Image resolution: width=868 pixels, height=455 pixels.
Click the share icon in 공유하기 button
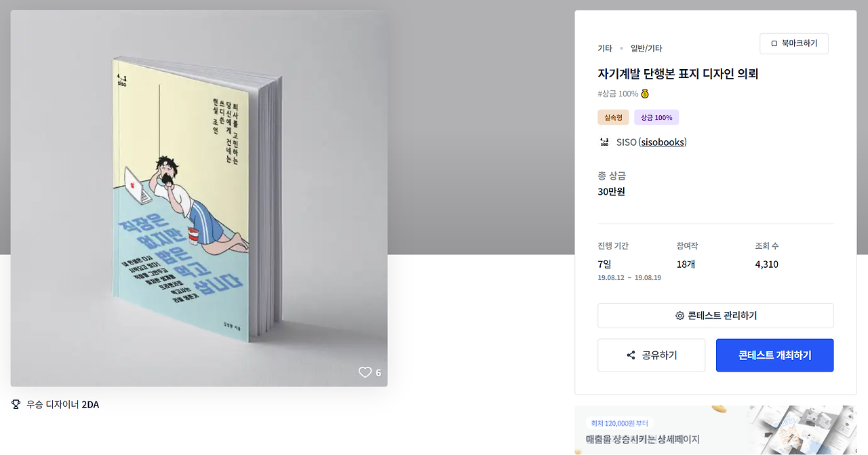pyautogui.click(x=631, y=355)
